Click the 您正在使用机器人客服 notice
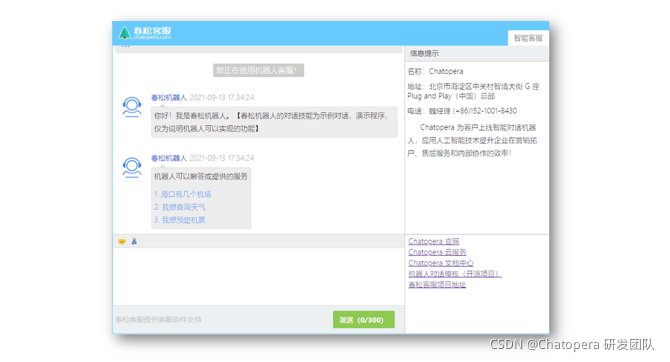 (x=259, y=71)
